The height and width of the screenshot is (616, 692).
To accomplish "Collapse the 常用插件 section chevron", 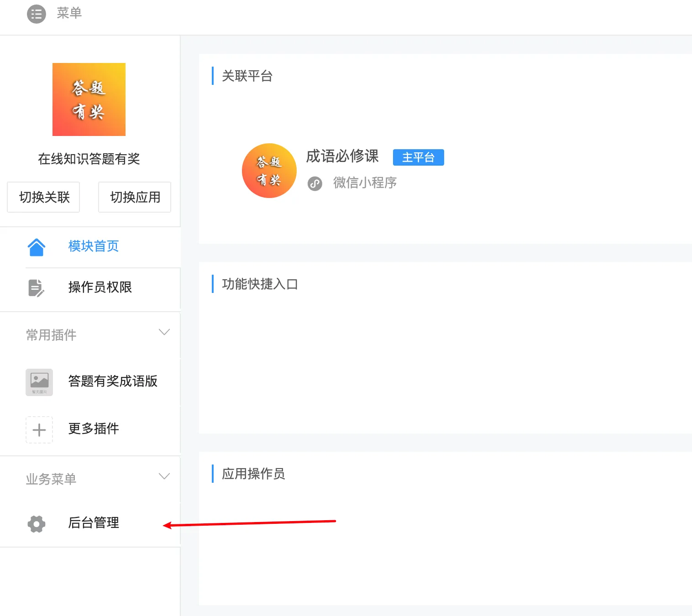I will tap(164, 332).
